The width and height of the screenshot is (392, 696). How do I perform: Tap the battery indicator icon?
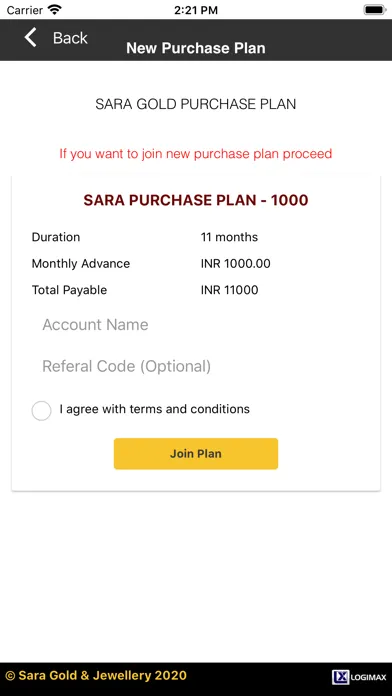click(x=375, y=10)
